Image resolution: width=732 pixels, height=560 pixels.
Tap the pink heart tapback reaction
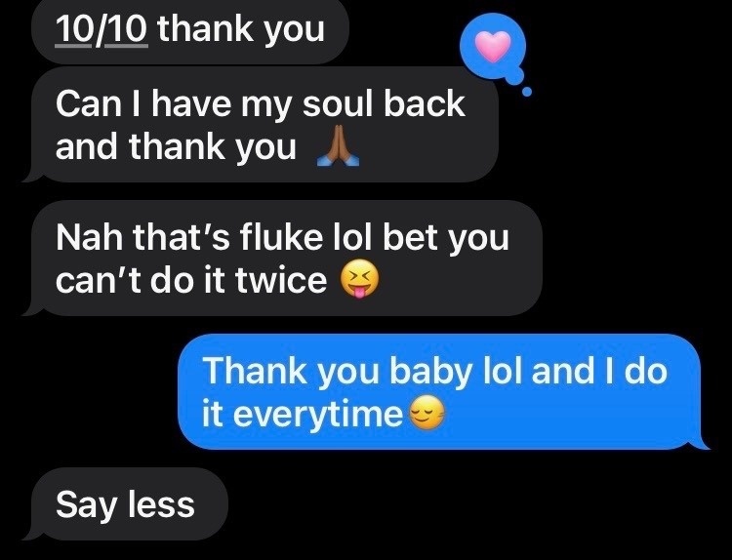pyautogui.click(x=493, y=47)
